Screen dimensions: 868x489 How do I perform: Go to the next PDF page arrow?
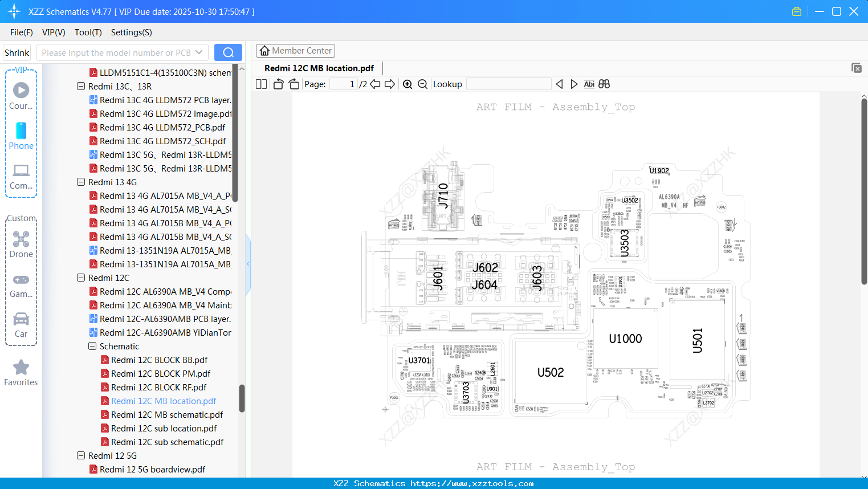(390, 84)
